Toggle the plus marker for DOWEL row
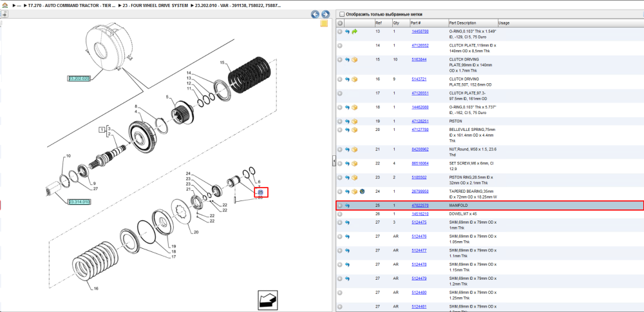The height and width of the screenshot is (312, 644). [x=339, y=214]
